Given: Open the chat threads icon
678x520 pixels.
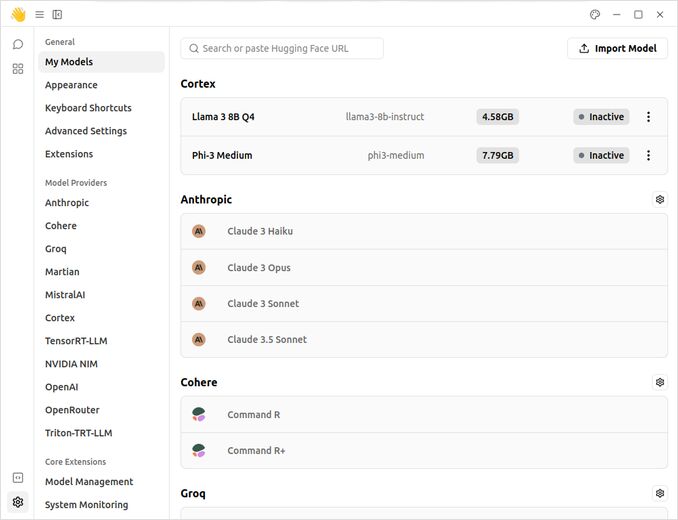Looking at the screenshot, I should 18,44.
